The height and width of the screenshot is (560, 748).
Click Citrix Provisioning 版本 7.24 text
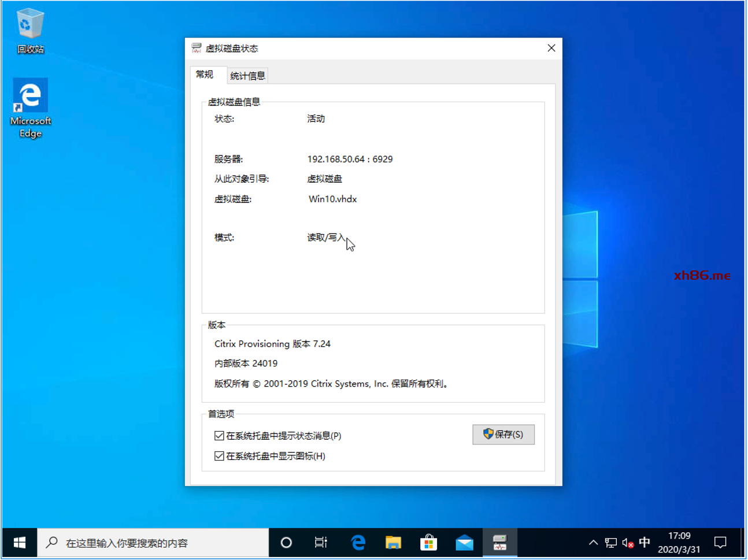[x=272, y=344]
